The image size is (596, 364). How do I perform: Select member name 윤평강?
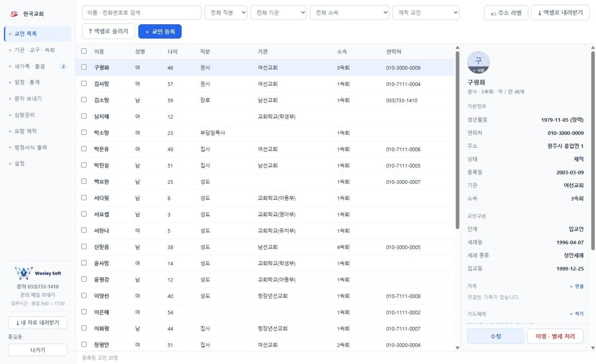click(101, 280)
